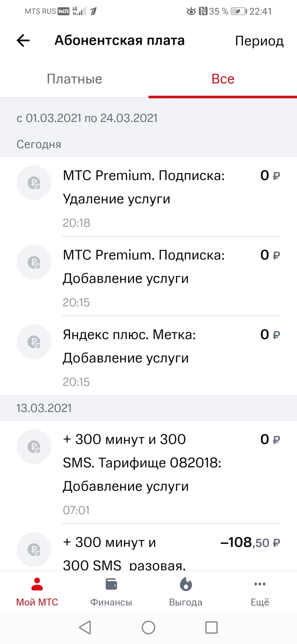The height and width of the screenshot is (644, 297).
Task: Switch to the Платные tab
Action: click(74, 79)
